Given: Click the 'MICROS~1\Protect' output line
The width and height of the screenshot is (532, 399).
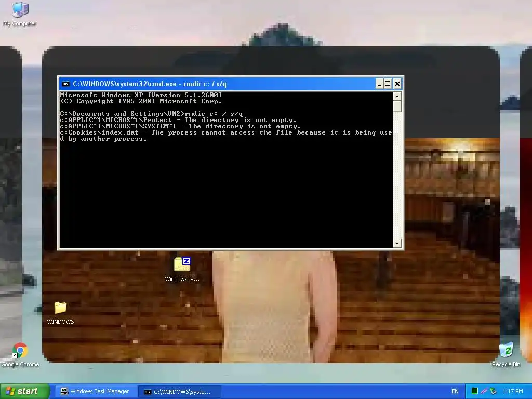Looking at the screenshot, I should tap(178, 120).
